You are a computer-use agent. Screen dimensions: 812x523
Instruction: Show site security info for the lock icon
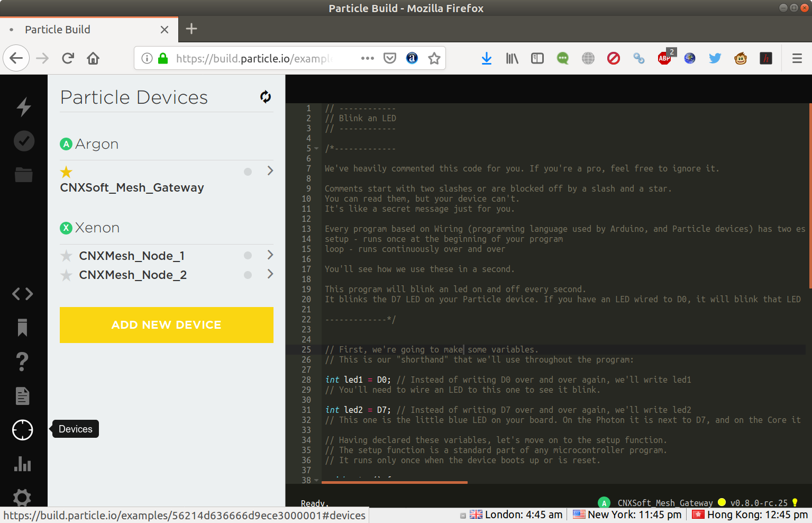(x=163, y=58)
